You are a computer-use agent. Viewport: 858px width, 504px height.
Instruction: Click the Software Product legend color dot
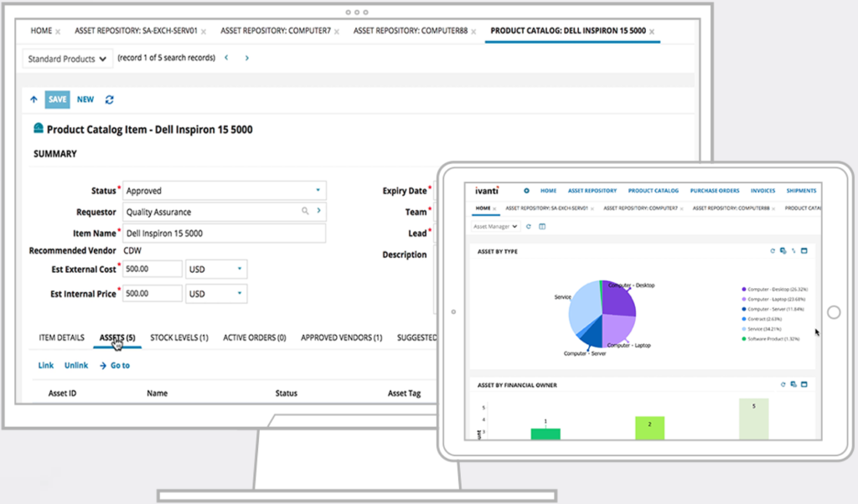(x=744, y=339)
